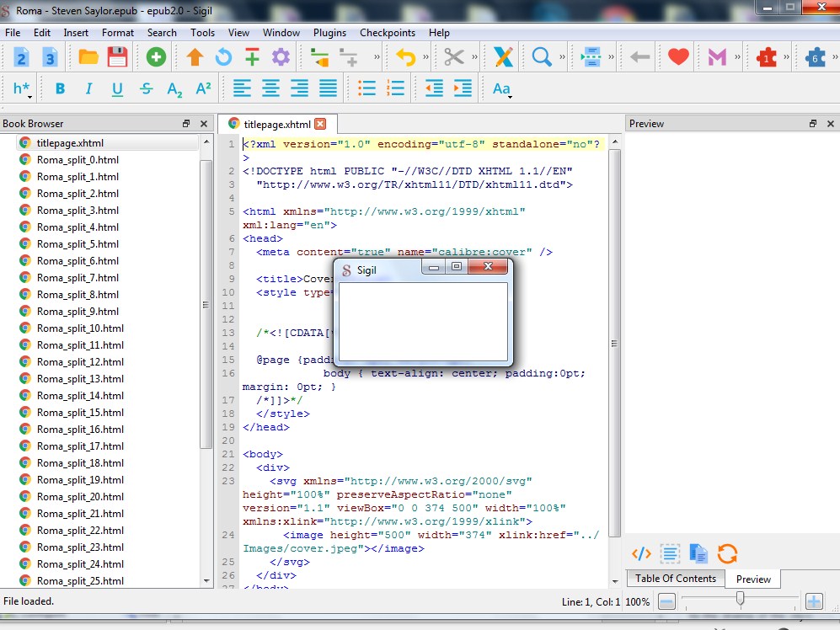This screenshot has width=840, height=630.
Task: Click the orange Reload Preview icon
Action: pyautogui.click(x=727, y=553)
